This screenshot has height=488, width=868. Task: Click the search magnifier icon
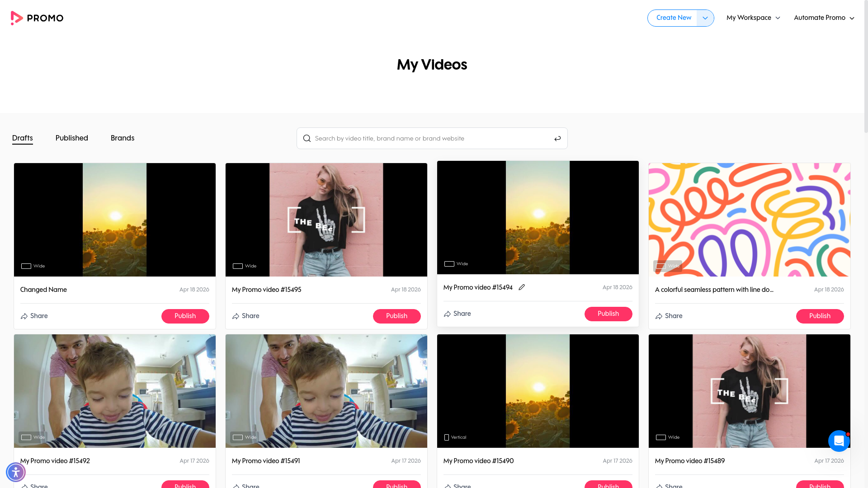(x=307, y=138)
